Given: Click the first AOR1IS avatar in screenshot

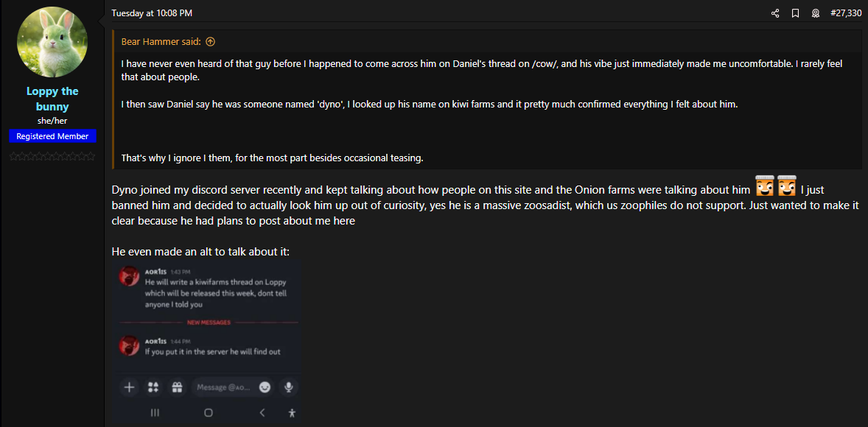Looking at the screenshot, I should [130, 278].
